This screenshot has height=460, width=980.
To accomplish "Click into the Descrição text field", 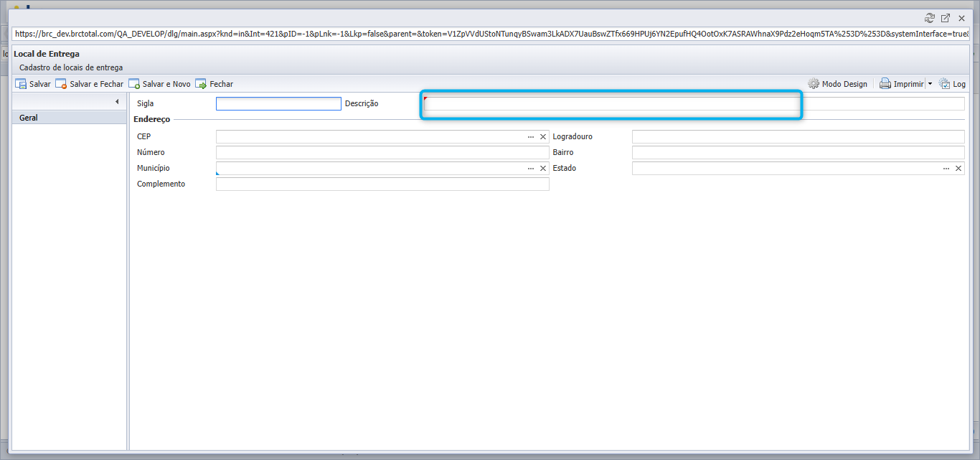I will pyautogui.click(x=694, y=103).
